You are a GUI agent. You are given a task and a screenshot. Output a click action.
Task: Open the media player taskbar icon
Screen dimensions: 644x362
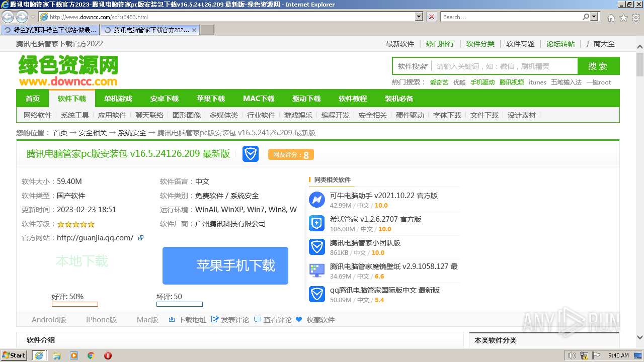[x=74, y=355]
